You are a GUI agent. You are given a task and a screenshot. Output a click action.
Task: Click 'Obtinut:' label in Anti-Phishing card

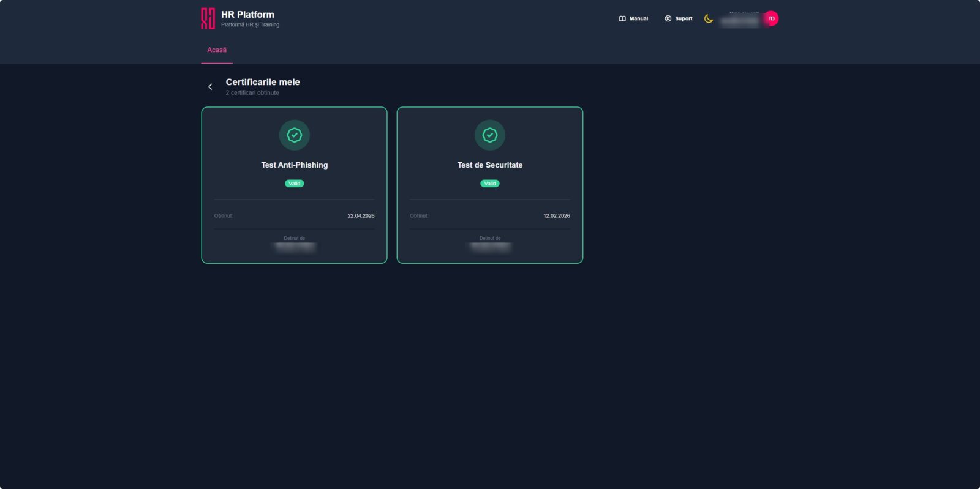224,216
